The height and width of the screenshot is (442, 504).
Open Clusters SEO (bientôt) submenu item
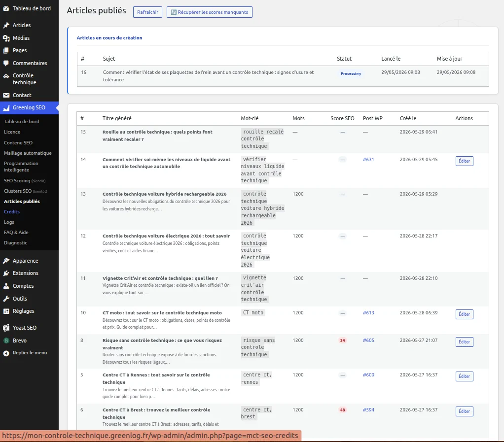pos(25,191)
